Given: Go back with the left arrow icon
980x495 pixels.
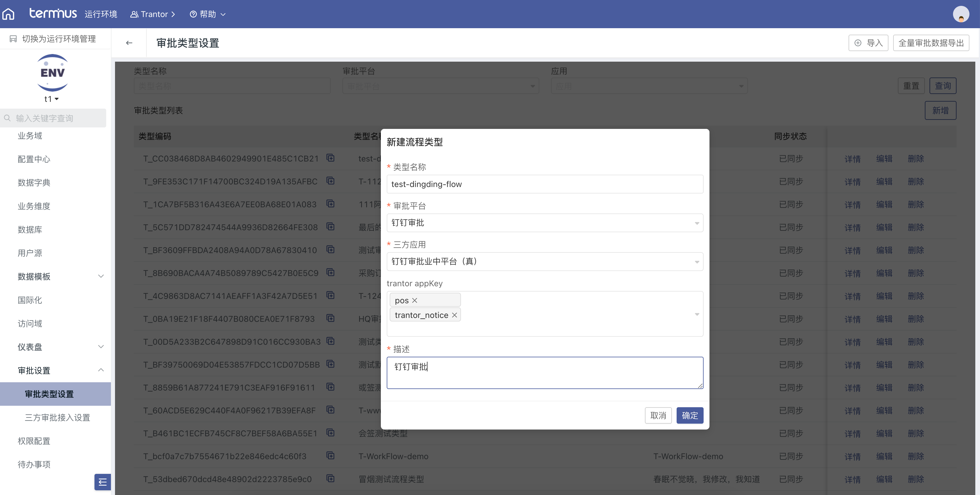Looking at the screenshot, I should pyautogui.click(x=129, y=43).
